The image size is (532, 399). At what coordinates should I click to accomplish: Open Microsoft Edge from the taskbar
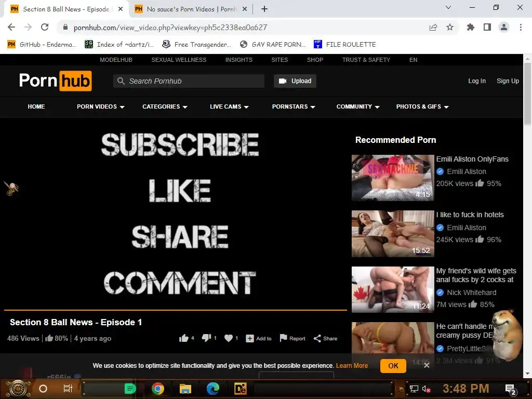[x=212, y=389]
